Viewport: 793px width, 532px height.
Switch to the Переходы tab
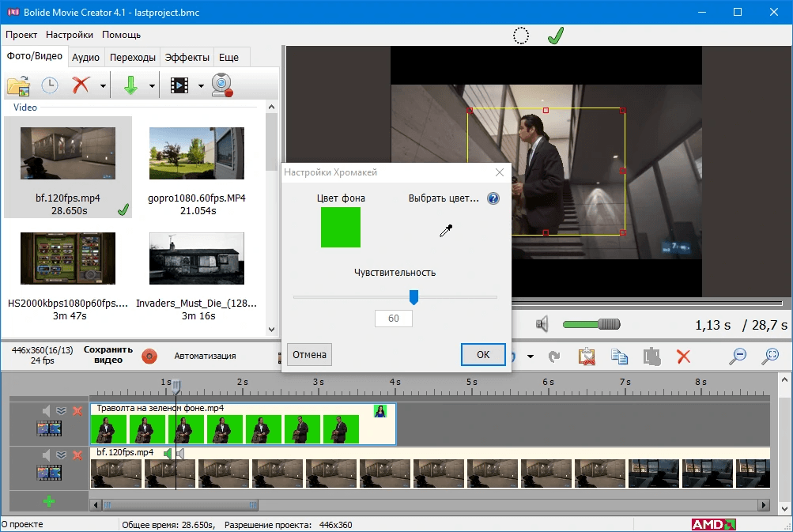(x=133, y=57)
